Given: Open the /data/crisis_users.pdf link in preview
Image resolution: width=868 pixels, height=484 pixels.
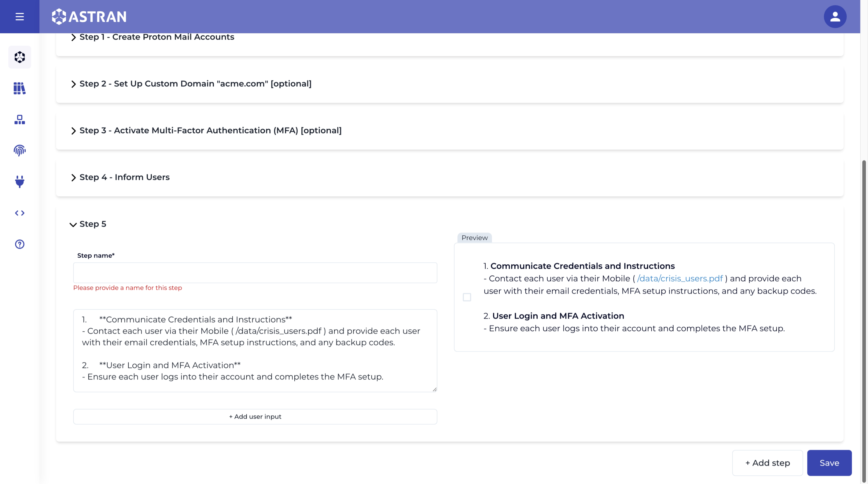Looking at the screenshot, I should (680, 278).
